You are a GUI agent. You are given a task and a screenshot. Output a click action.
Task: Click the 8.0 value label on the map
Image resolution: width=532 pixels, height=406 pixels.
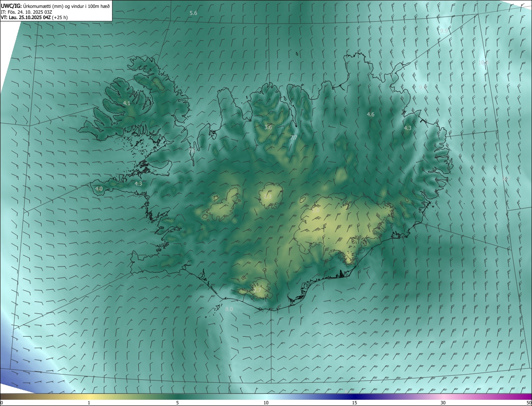click(x=229, y=309)
